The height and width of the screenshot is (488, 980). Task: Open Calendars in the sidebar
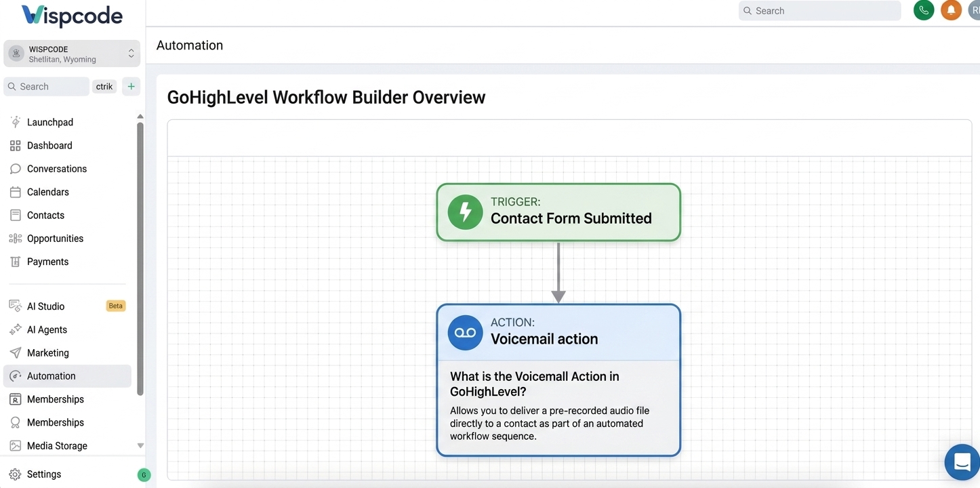point(48,192)
